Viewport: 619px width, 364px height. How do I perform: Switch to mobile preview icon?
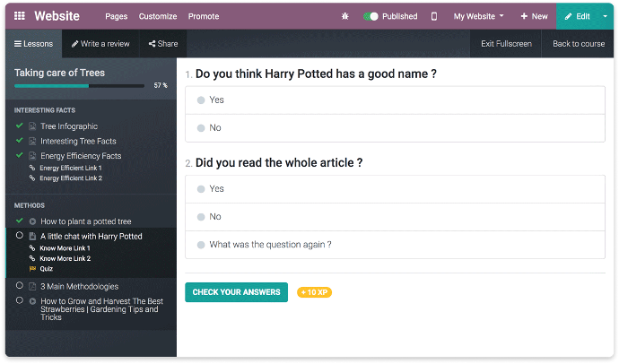click(x=434, y=16)
